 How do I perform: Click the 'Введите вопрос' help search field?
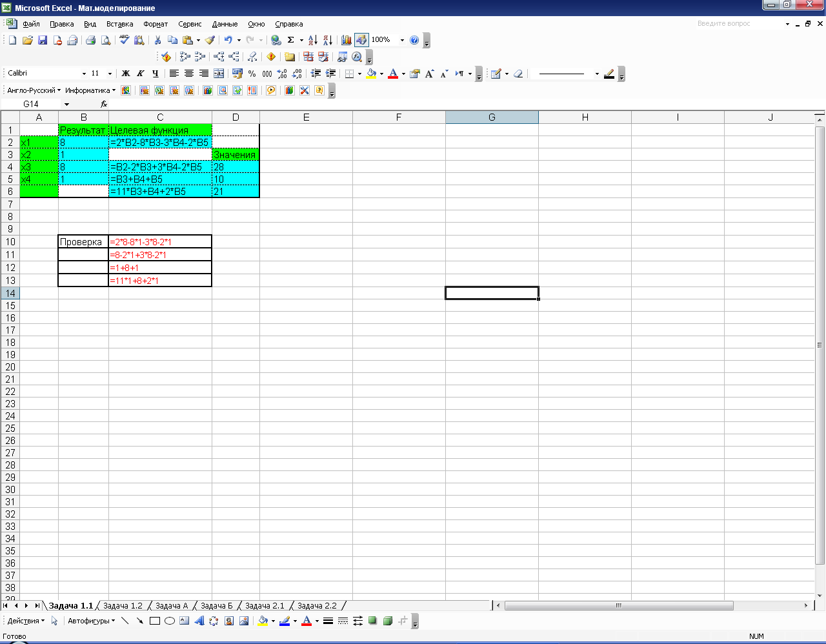[738, 24]
